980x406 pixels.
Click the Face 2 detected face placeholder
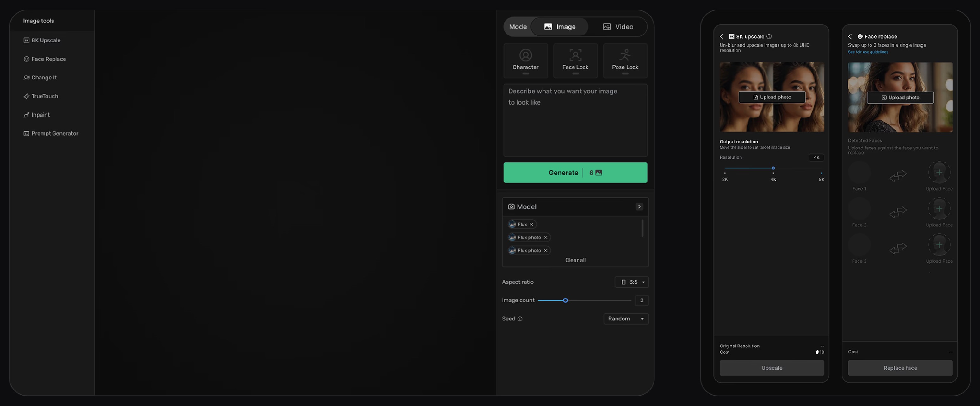[859, 209]
